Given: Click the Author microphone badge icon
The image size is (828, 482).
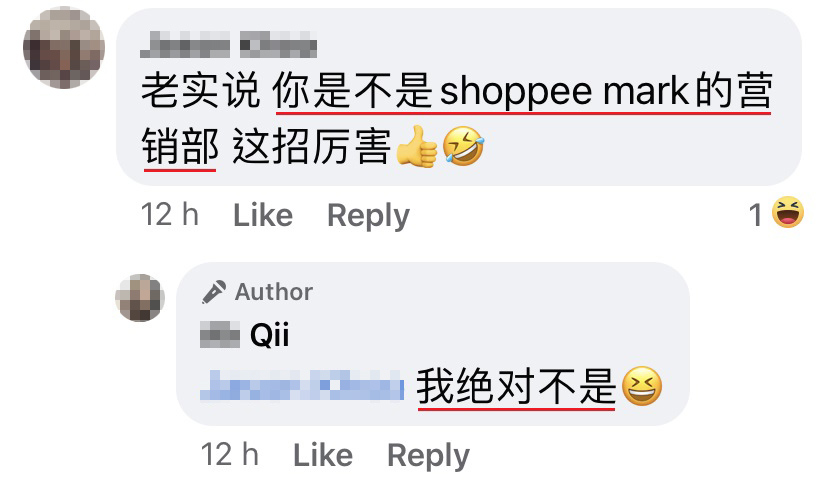Looking at the screenshot, I should (214, 292).
